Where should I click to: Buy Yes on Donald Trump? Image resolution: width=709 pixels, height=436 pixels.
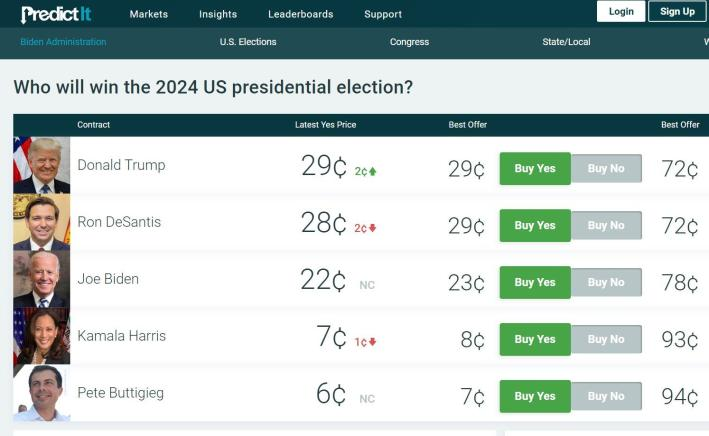click(x=535, y=169)
